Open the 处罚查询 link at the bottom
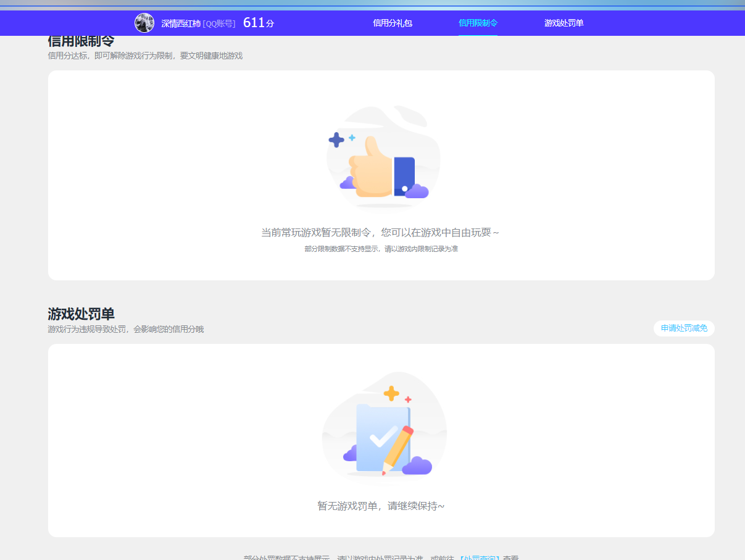This screenshot has width=745, height=560. [479, 558]
